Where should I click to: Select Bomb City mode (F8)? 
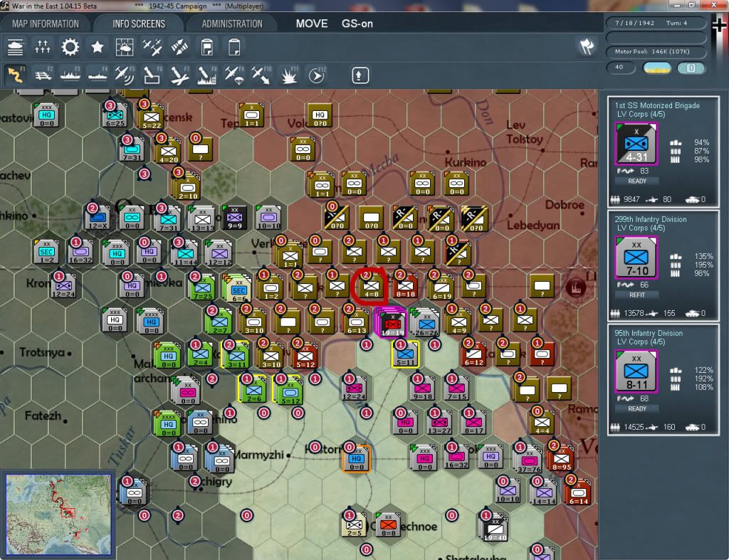coord(207,75)
